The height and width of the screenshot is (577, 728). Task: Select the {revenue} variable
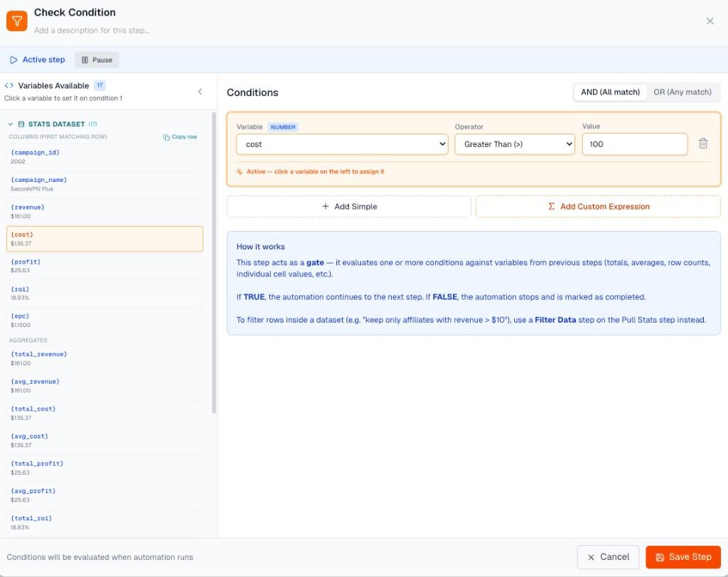[105, 212]
